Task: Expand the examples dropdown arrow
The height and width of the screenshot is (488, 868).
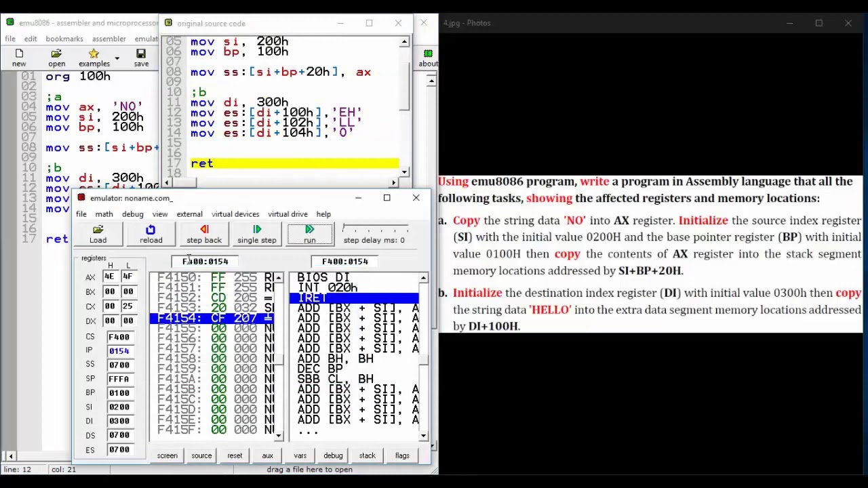Action: coord(117,58)
